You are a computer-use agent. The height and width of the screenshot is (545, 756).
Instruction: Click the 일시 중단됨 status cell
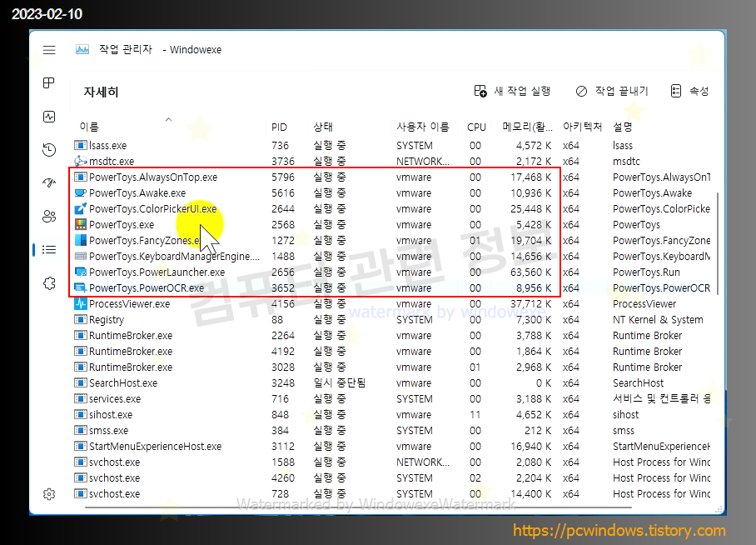(340, 382)
